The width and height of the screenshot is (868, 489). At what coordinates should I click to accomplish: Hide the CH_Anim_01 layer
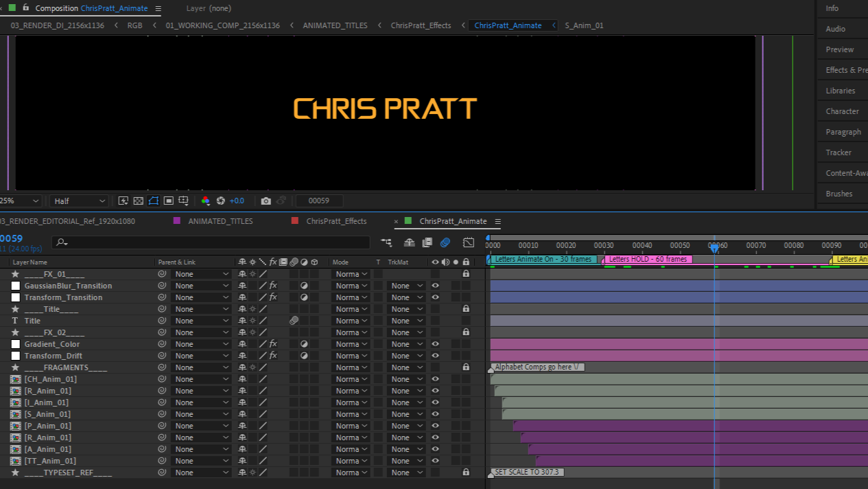(x=435, y=379)
